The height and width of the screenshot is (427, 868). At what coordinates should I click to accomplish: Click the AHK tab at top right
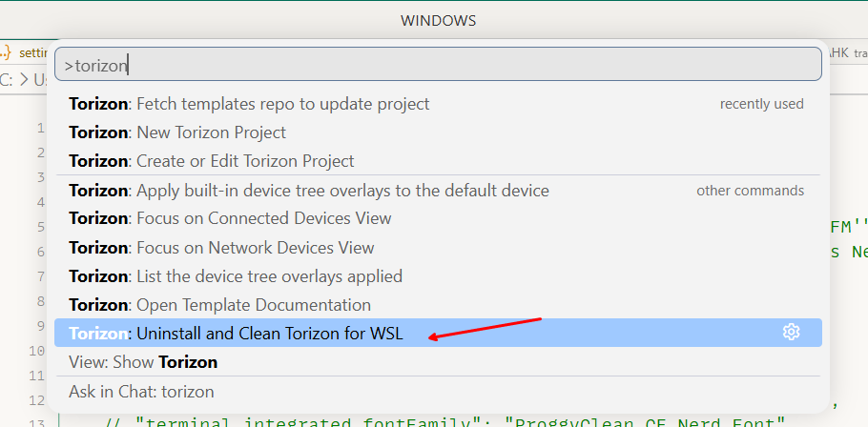pos(837,52)
